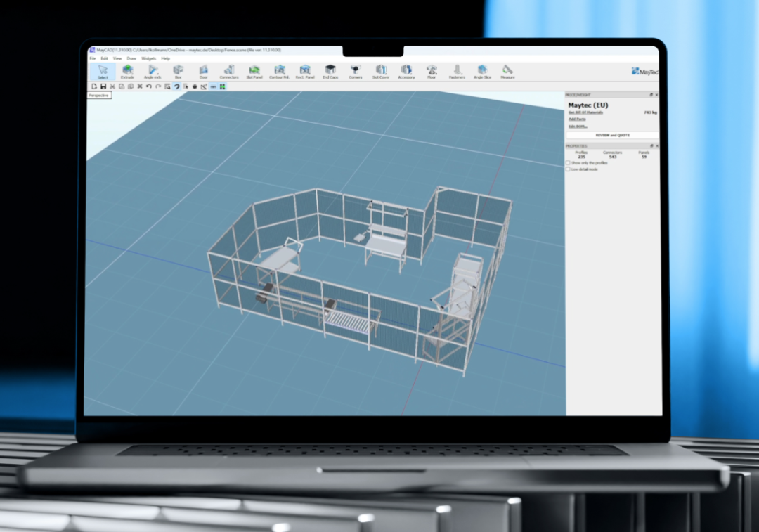Open the Get Bill Of Materials link

pyautogui.click(x=585, y=112)
